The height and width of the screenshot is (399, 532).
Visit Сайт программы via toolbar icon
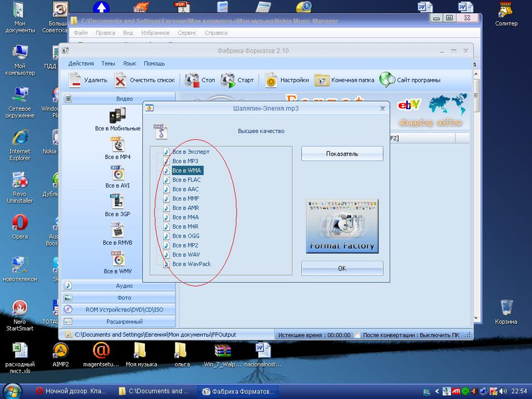[387, 80]
